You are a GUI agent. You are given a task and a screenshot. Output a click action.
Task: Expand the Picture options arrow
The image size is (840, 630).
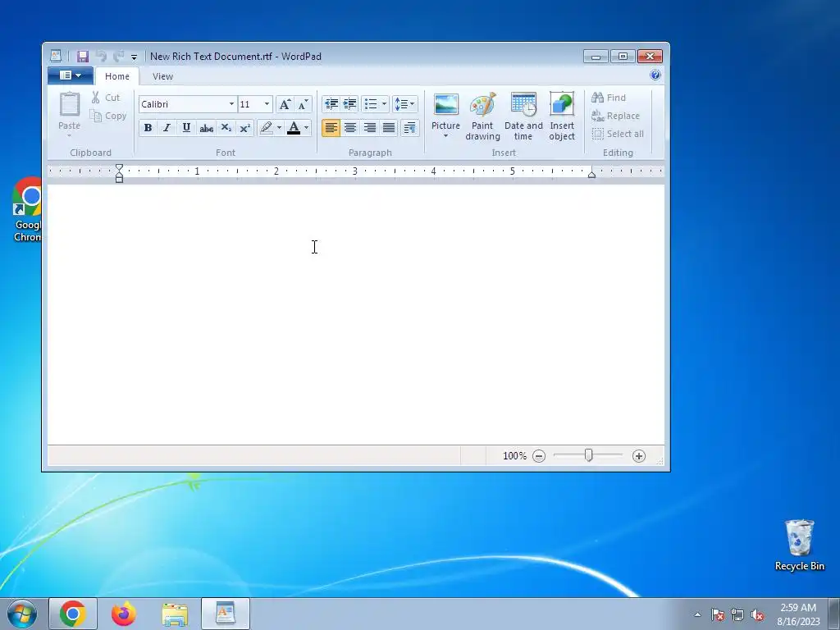point(445,136)
